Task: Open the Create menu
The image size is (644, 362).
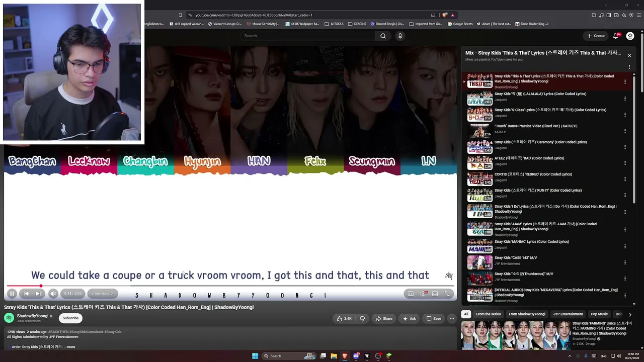Action: 596,36
